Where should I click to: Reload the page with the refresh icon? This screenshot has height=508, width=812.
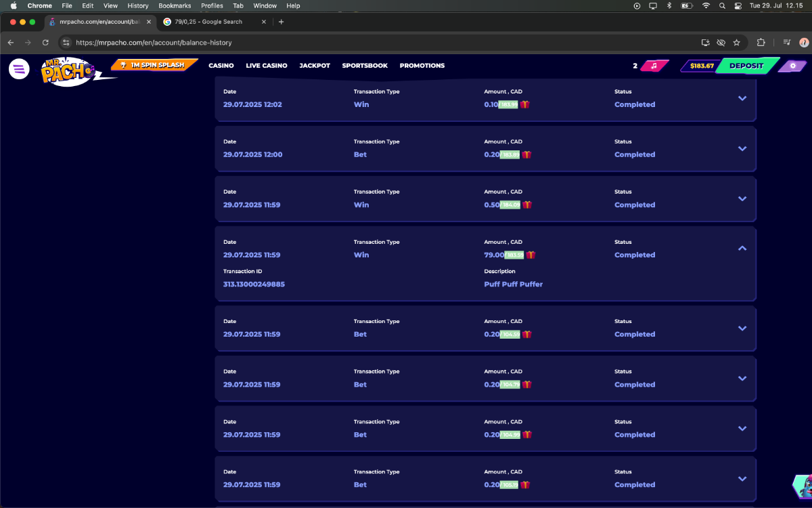tap(45, 42)
